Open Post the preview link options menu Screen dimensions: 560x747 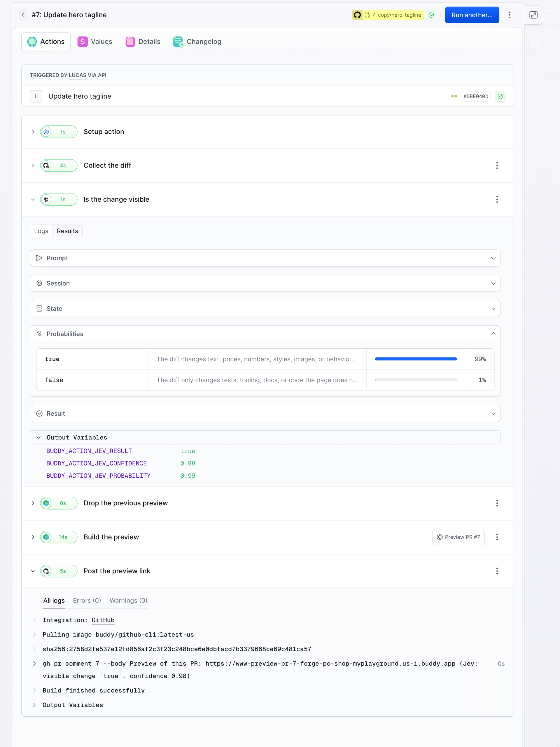[497, 571]
